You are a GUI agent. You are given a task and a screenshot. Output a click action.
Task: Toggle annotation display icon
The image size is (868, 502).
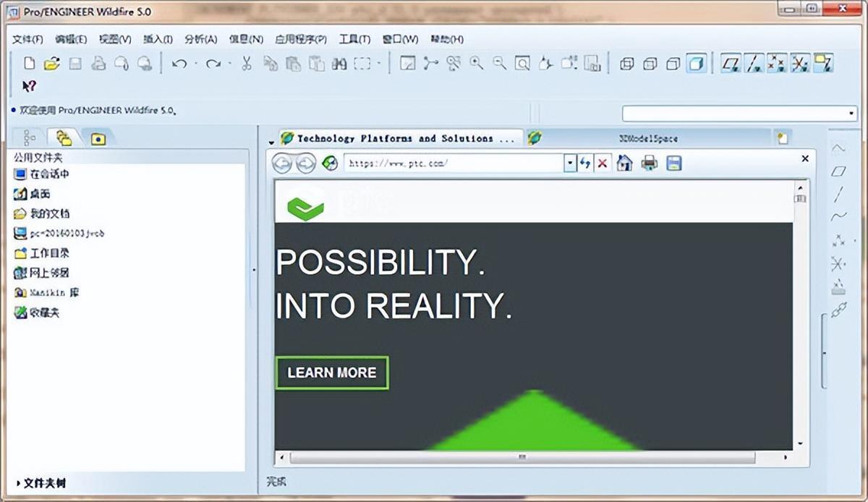pyautogui.click(x=822, y=64)
